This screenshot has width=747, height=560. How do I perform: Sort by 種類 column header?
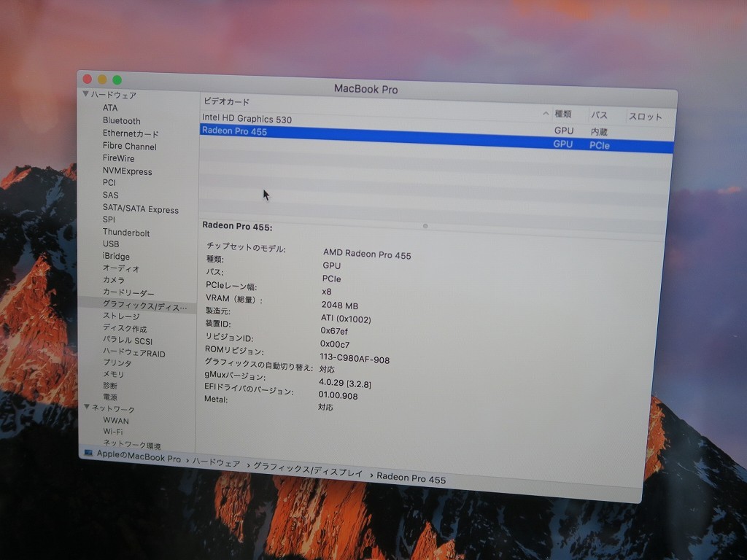563,114
